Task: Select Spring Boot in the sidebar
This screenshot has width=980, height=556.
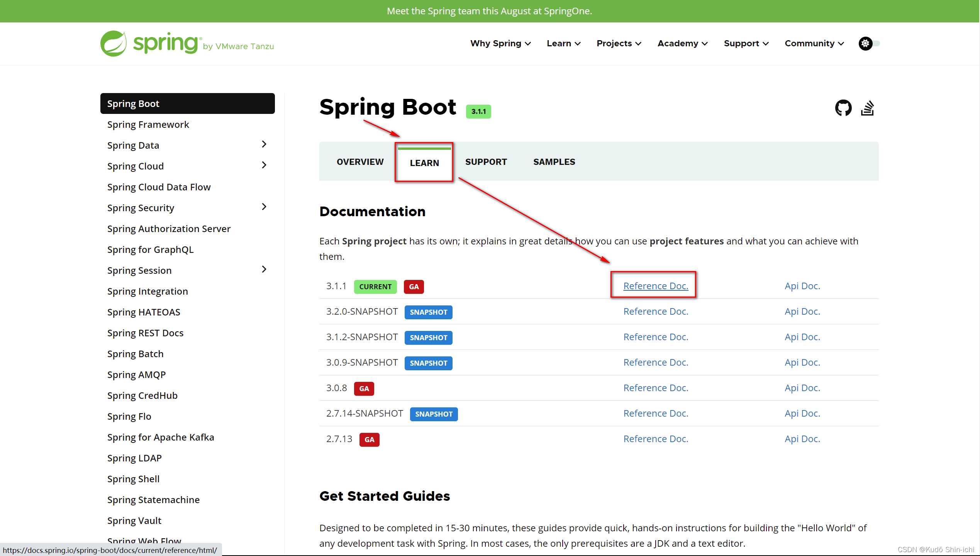Action: coord(188,103)
